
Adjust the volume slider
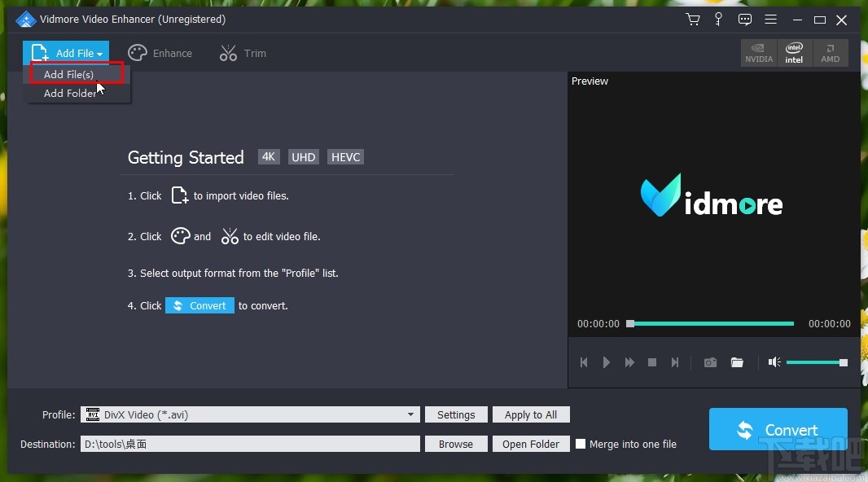click(817, 362)
